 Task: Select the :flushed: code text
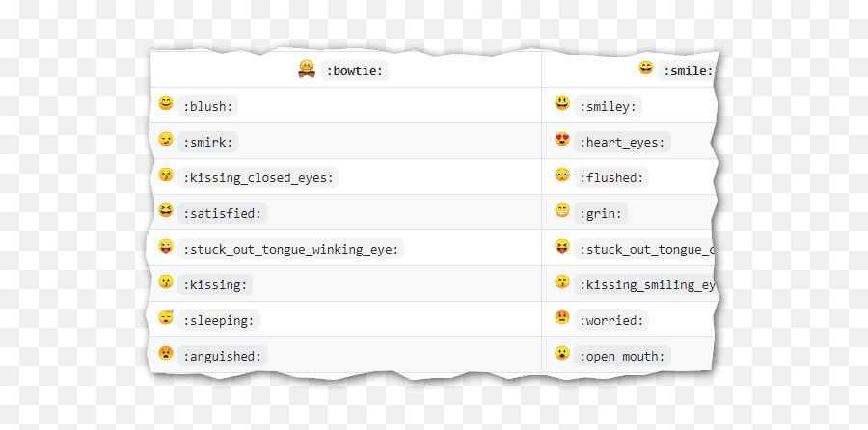611,177
